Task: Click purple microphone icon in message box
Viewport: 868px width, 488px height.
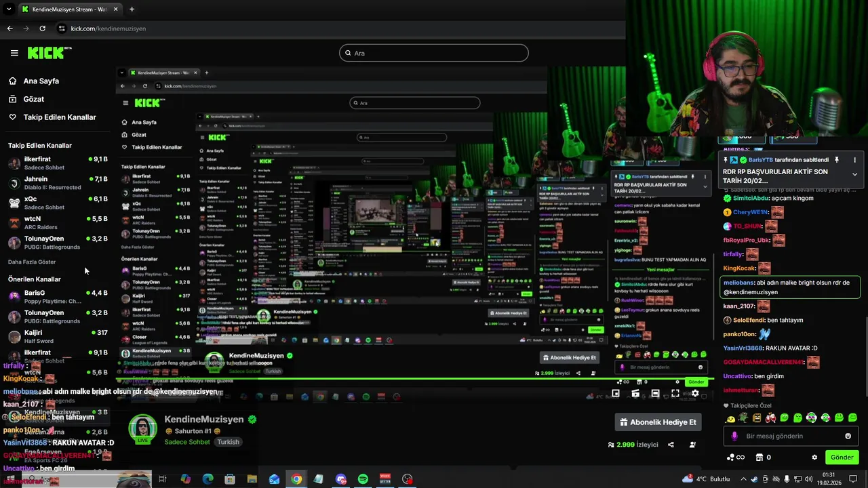Action: [734, 436]
